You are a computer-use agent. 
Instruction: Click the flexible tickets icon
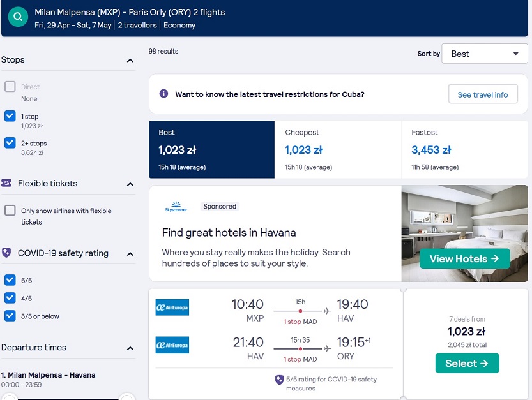(x=6, y=183)
